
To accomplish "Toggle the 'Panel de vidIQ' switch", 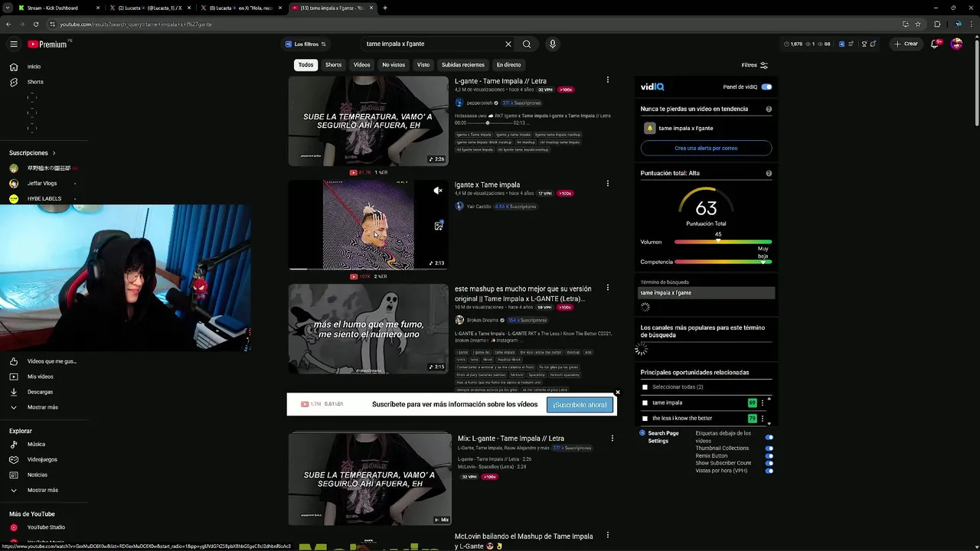I will pos(766,86).
